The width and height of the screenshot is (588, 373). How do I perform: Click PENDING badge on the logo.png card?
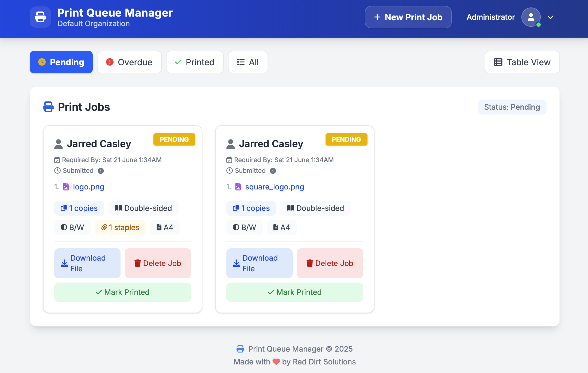tap(174, 139)
